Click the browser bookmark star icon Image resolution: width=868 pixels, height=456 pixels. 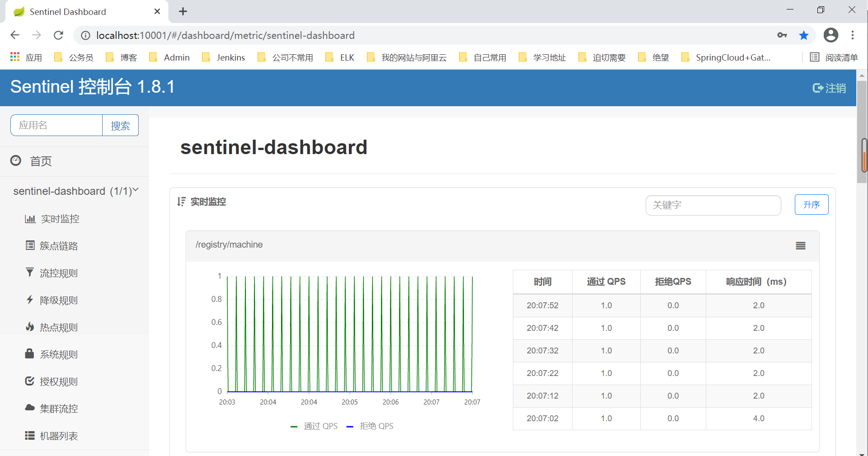804,35
